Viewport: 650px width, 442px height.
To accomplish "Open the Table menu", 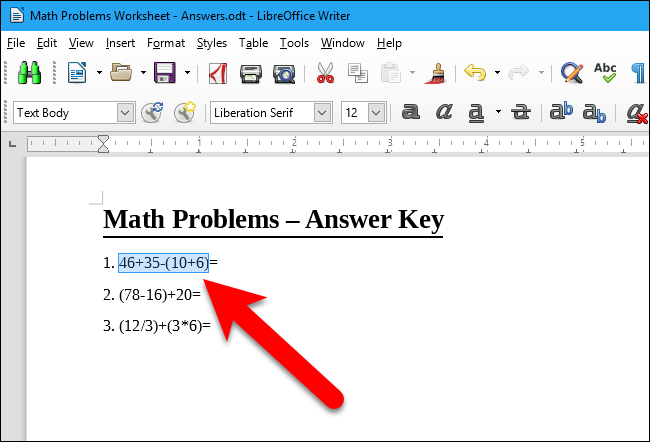I will [253, 43].
